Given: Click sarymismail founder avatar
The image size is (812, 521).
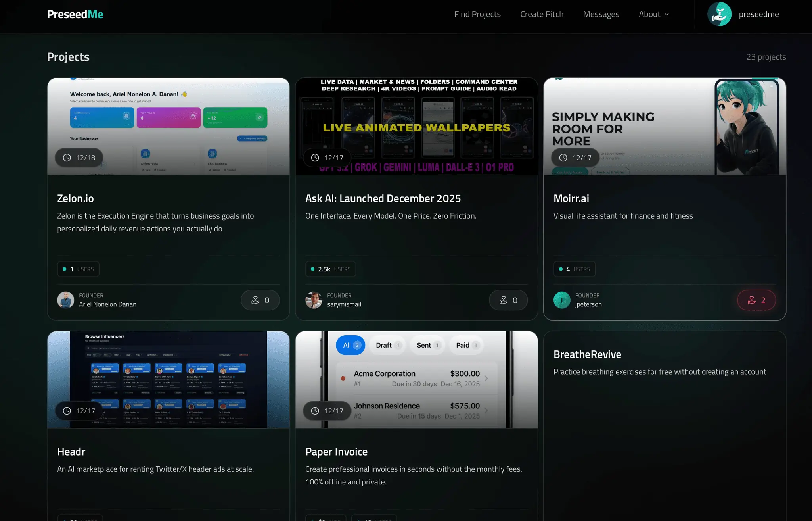Looking at the screenshot, I should tap(314, 300).
